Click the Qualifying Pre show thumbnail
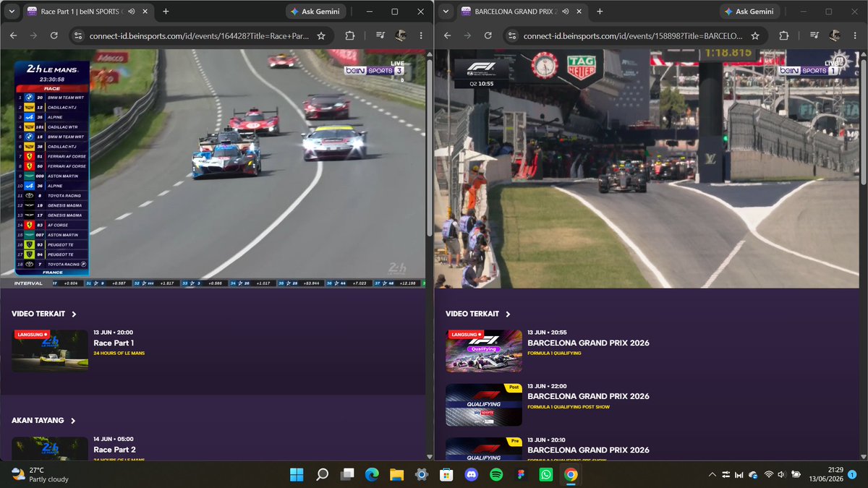The image size is (868, 488). 484,448
